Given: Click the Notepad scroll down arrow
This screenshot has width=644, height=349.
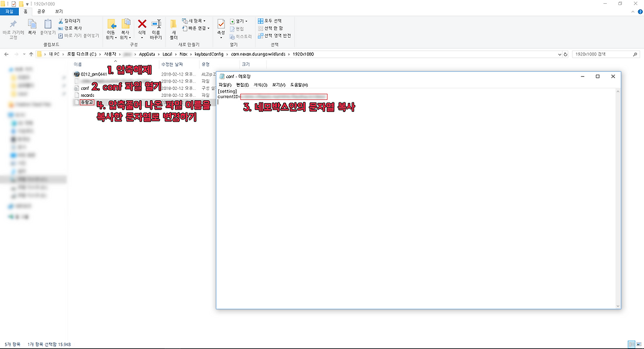Looking at the screenshot, I should click(618, 306).
